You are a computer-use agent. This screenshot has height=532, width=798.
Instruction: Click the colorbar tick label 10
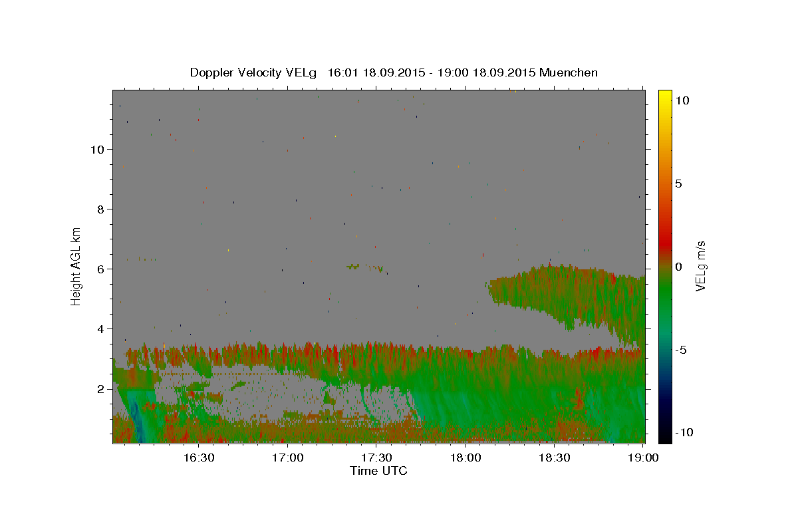(x=682, y=100)
